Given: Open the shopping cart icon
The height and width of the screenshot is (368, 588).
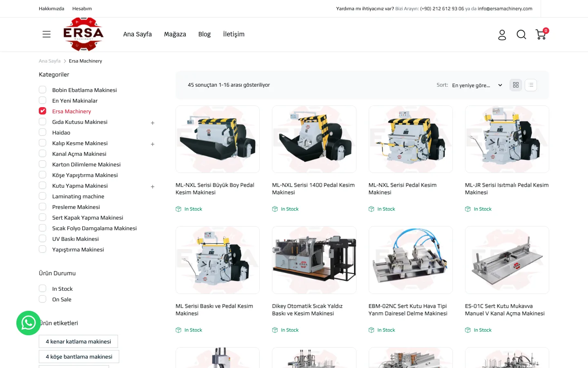Looking at the screenshot, I should [x=541, y=34].
